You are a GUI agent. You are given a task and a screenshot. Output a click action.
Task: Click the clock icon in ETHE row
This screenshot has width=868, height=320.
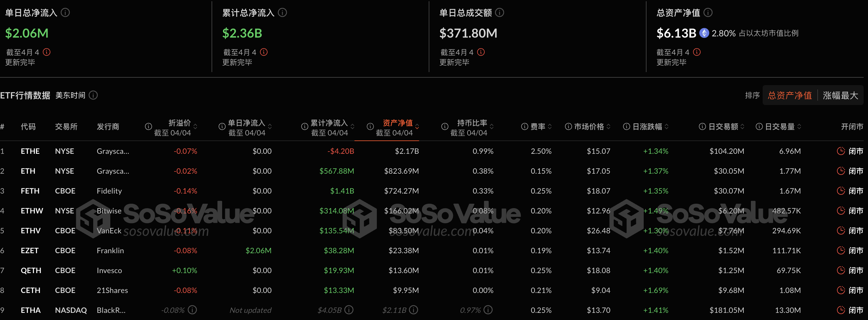pos(841,151)
